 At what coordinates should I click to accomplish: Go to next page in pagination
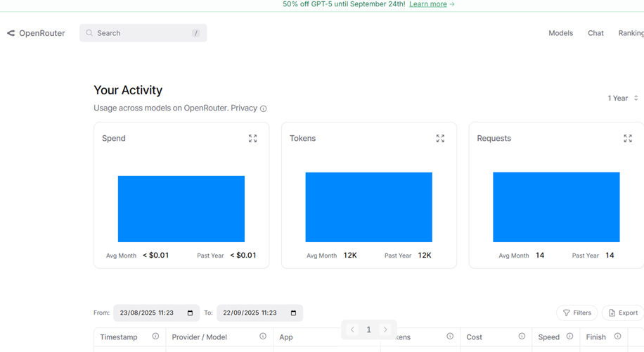pos(385,329)
